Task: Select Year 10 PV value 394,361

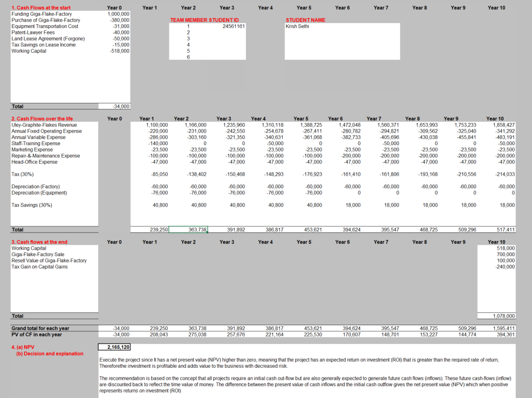Action: click(506, 334)
